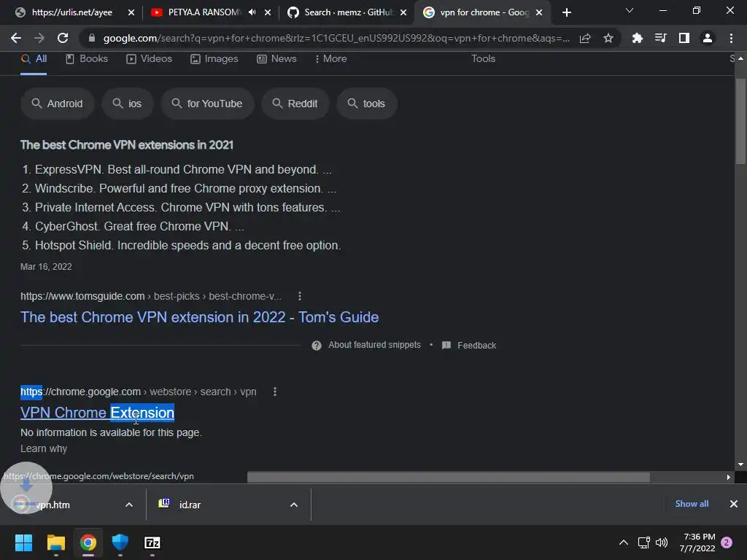Screen dimensions: 747x560
Task: Click the horizontal scrollbar thumb
Action: pyautogui.click(x=449, y=477)
